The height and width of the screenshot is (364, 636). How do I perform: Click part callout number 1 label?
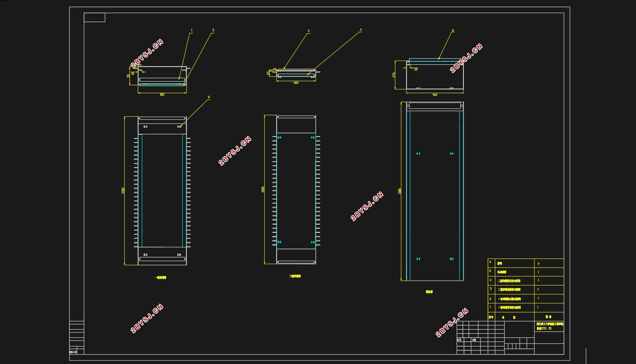(192, 30)
